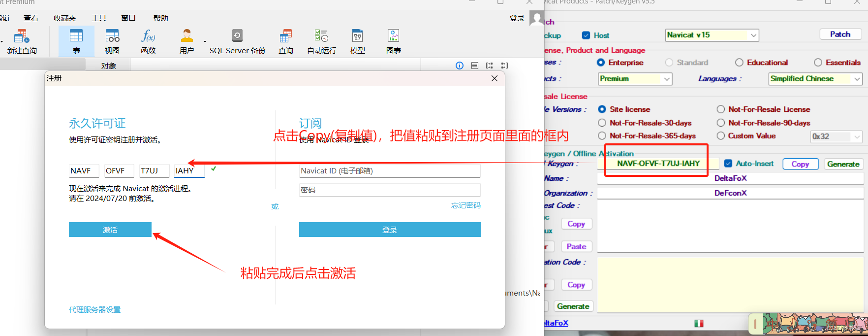Show the DDL pane icon
This screenshot has height=336, width=868.
pyautogui.click(x=475, y=66)
